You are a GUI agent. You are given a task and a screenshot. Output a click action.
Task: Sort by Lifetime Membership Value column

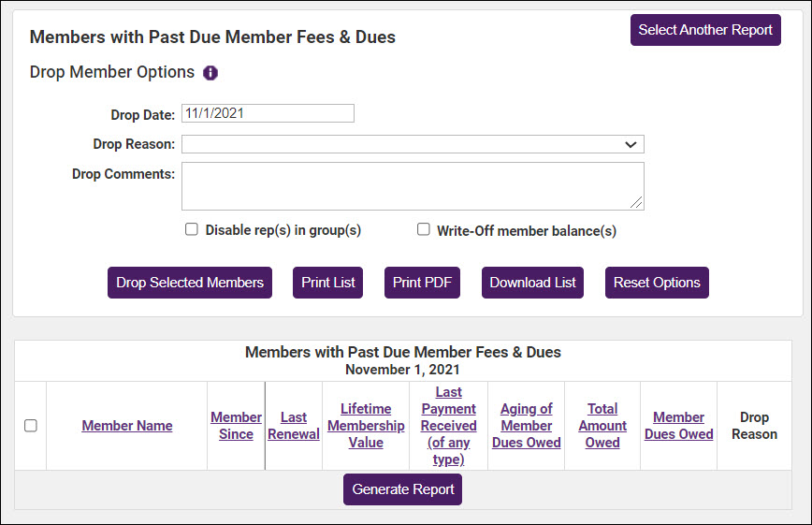click(366, 426)
